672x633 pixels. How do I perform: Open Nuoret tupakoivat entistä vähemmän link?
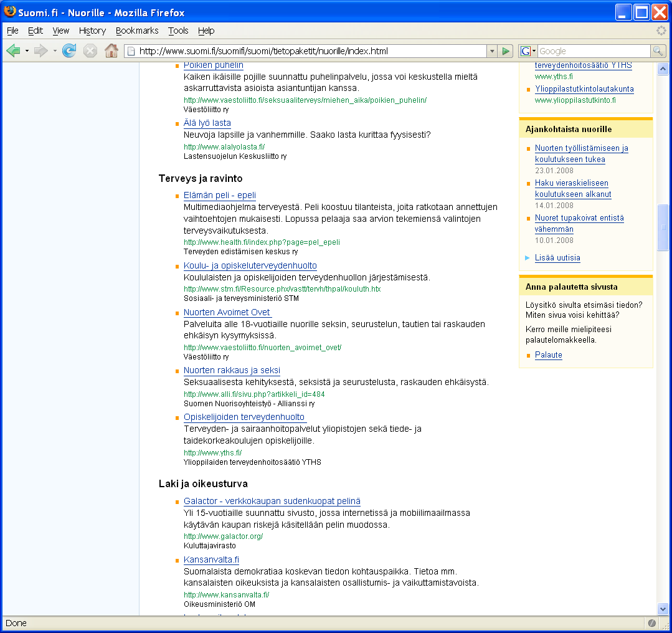pos(579,224)
